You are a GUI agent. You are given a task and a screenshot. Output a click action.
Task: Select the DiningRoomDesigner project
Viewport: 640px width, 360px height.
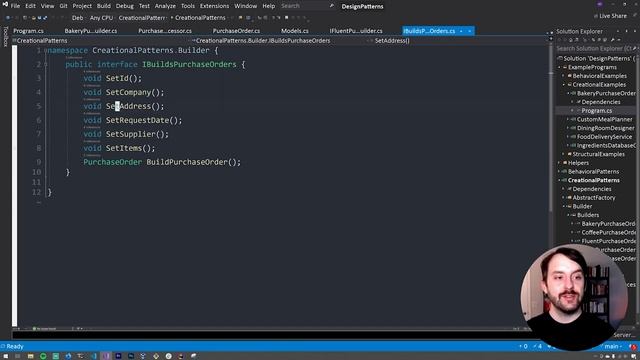(x=605, y=128)
